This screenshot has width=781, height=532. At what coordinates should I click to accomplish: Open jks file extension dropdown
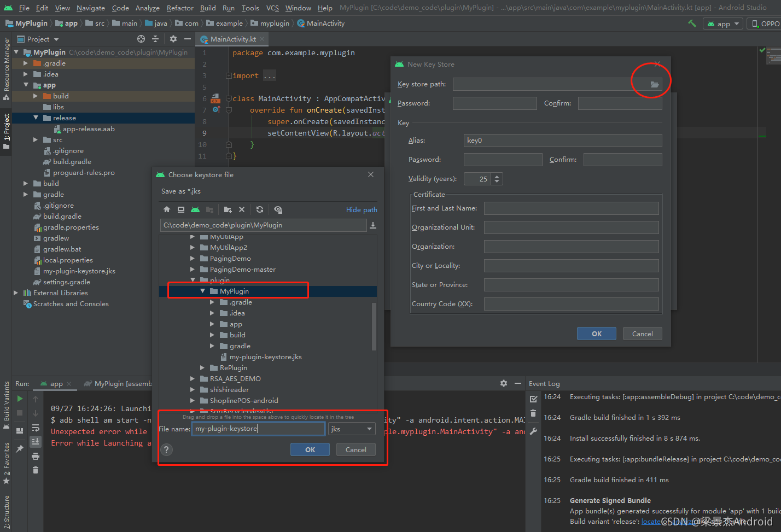(352, 429)
